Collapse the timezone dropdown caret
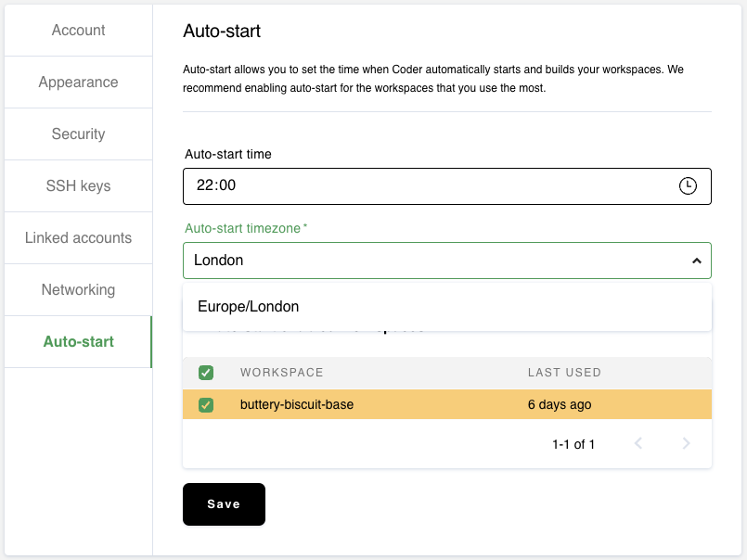This screenshot has width=747, height=560. pos(696,261)
